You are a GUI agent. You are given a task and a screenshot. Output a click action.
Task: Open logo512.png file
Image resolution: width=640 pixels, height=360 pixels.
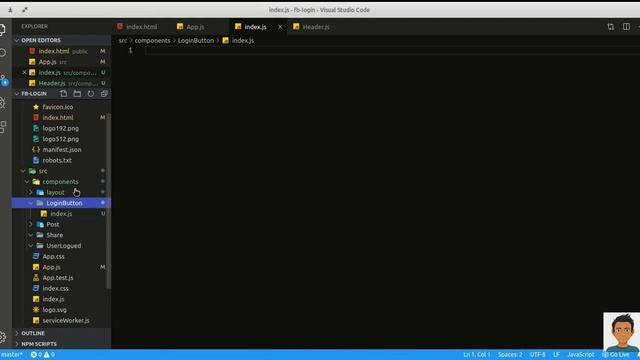[61, 139]
